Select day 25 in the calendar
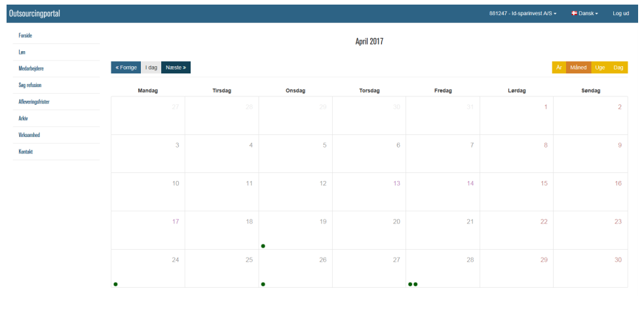Image resolution: width=644 pixels, height=312 pixels. [250, 260]
